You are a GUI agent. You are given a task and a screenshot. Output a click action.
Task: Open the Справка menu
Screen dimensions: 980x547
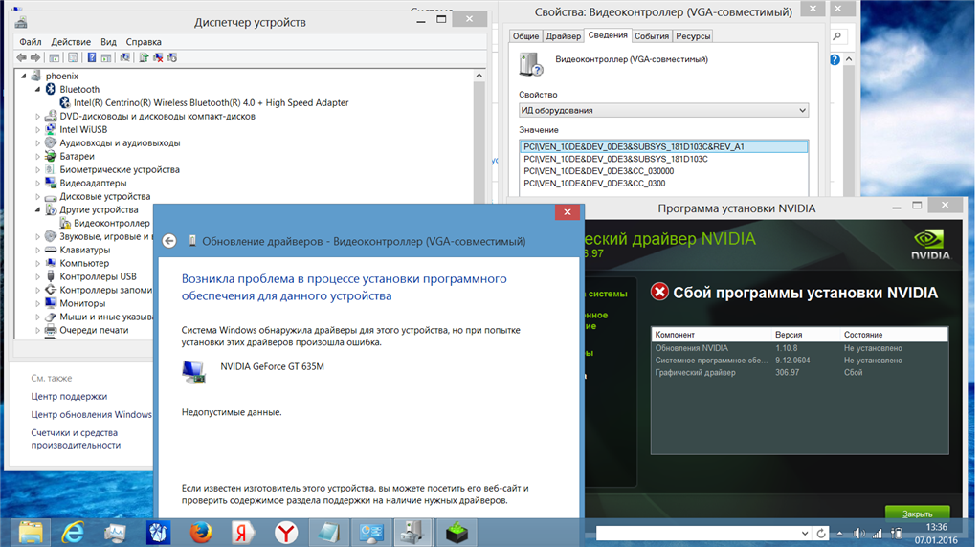(x=144, y=42)
